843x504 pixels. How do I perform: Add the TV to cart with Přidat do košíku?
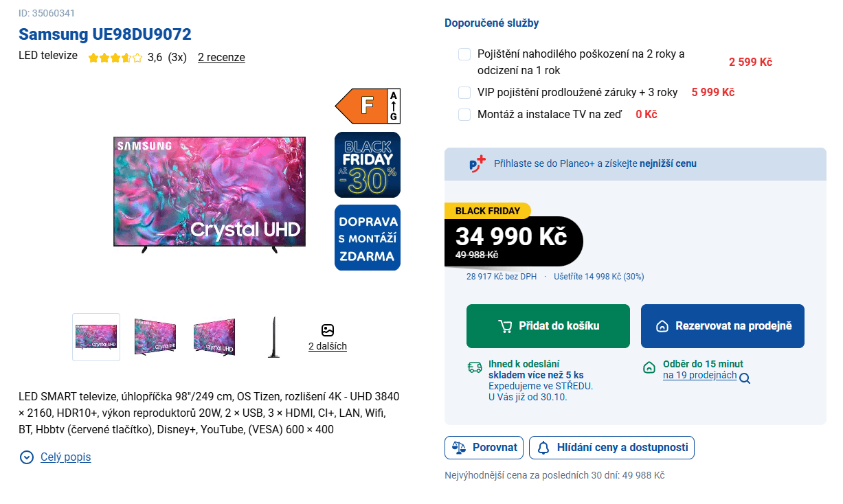point(548,326)
